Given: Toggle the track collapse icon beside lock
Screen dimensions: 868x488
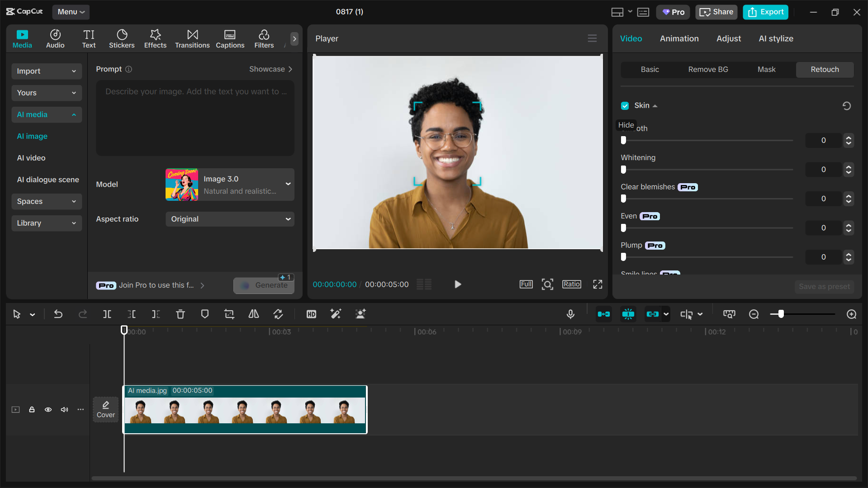Looking at the screenshot, I should tap(15, 410).
